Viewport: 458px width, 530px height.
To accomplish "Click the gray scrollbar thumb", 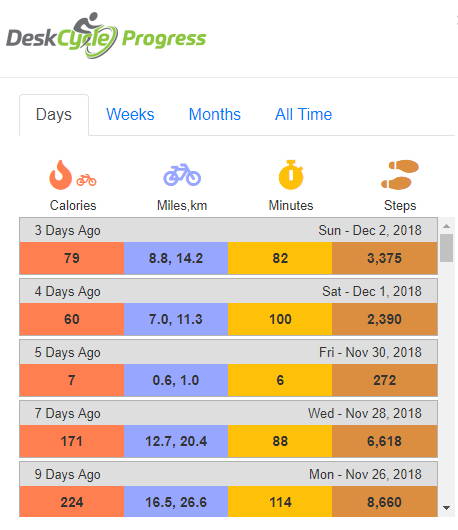I will pyautogui.click(x=447, y=248).
